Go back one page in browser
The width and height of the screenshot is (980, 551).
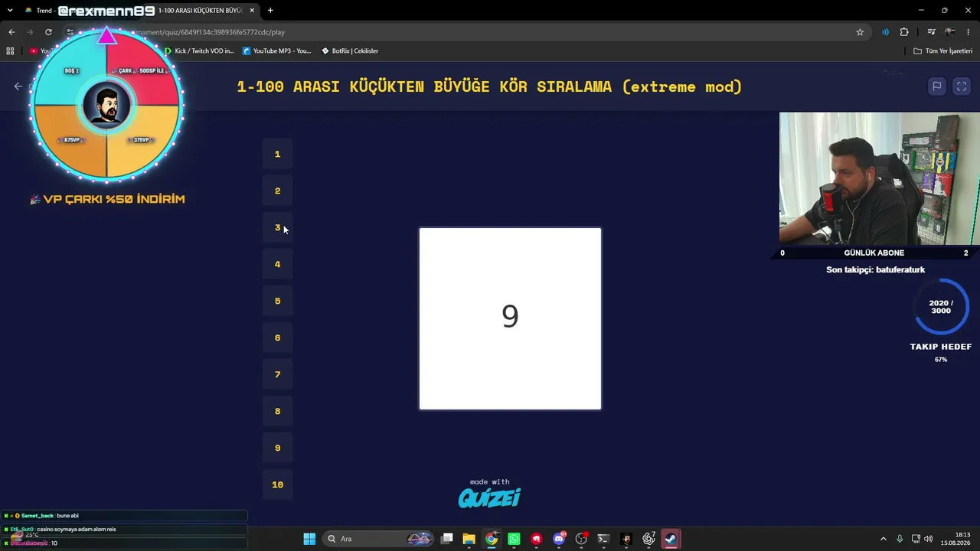[11, 32]
